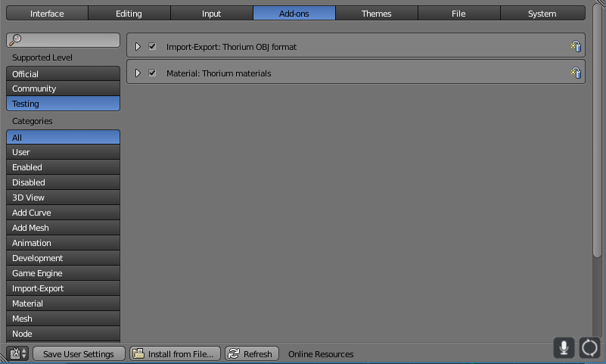The image size is (606, 364).
Task: Click the Testing add-on icon on the Thorium OBJ format row
Action: [576, 46]
